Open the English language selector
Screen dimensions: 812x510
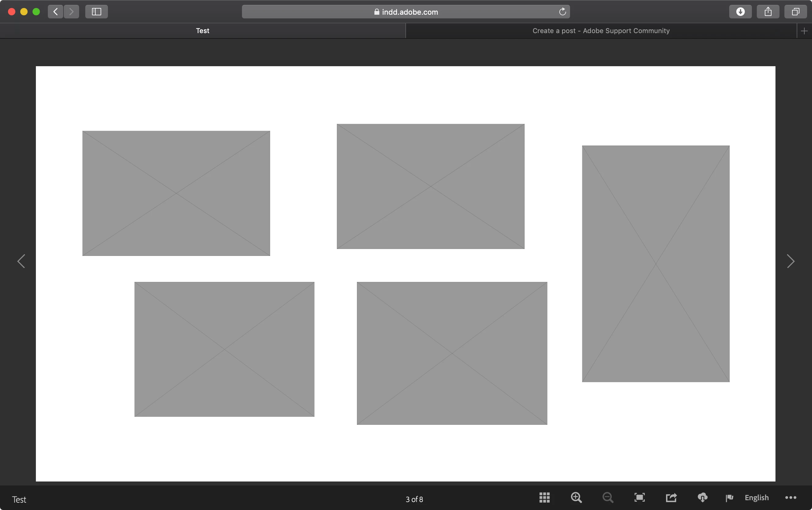(756, 497)
